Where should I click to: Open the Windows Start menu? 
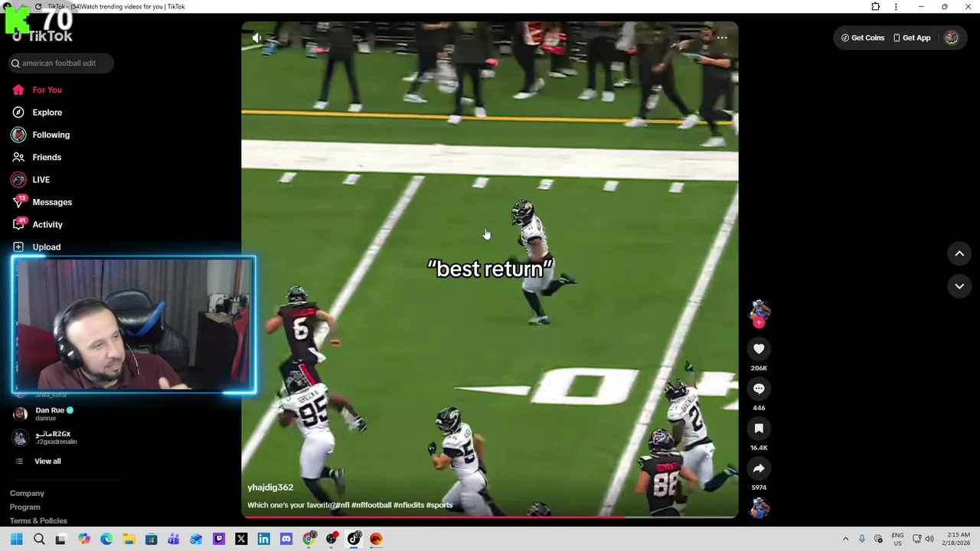pos(16,539)
